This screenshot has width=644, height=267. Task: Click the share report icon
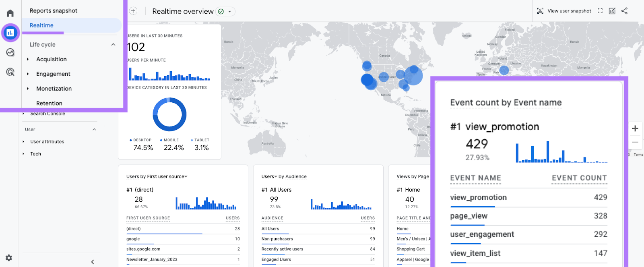tap(624, 11)
